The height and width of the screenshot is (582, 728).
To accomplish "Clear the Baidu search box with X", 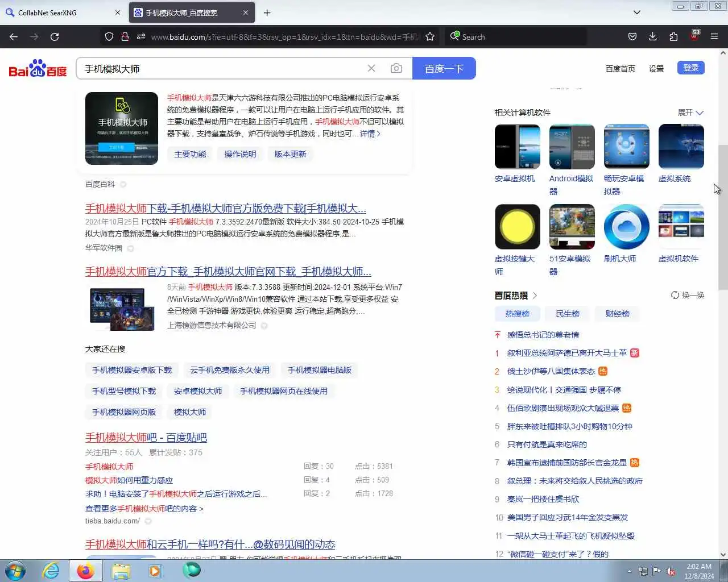I will [x=371, y=68].
